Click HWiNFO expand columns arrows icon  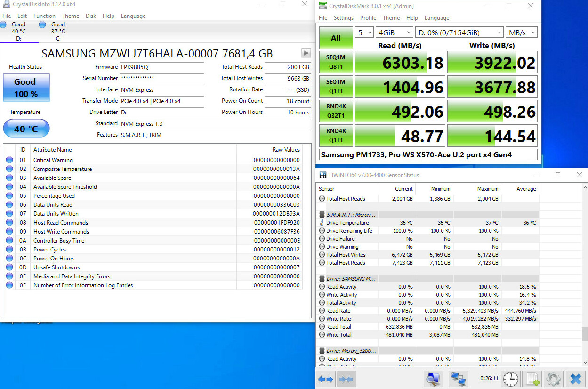326,379
